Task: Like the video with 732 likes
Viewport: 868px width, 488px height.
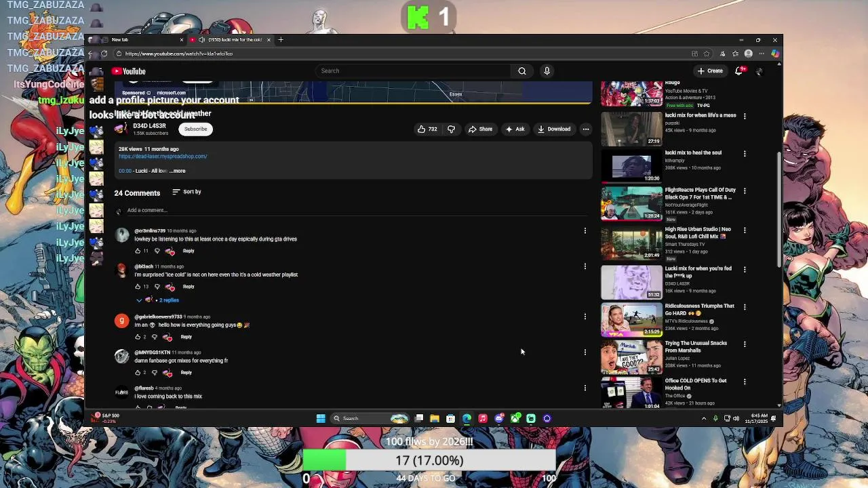Action: pyautogui.click(x=427, y=129)
